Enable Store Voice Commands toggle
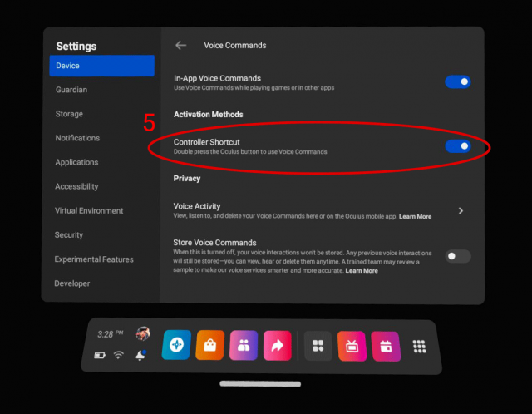The width and height of the screenshot is (532, 414). point(458,256)
